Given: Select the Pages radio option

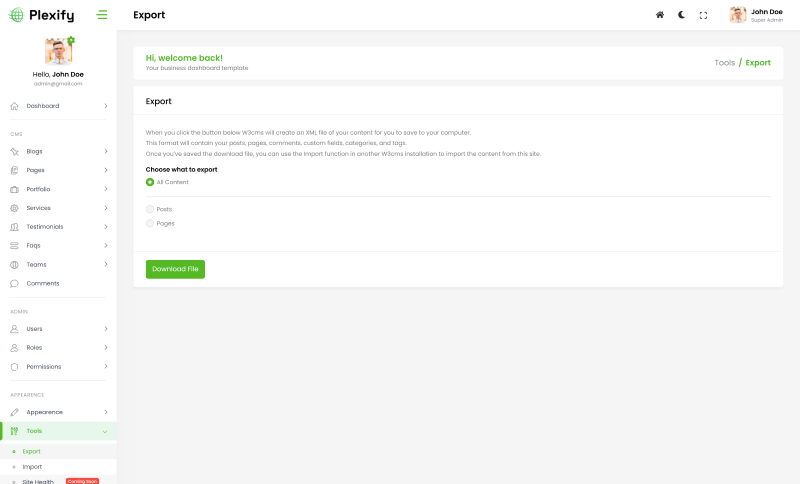Looking at the screenshot, I should 150,223.
